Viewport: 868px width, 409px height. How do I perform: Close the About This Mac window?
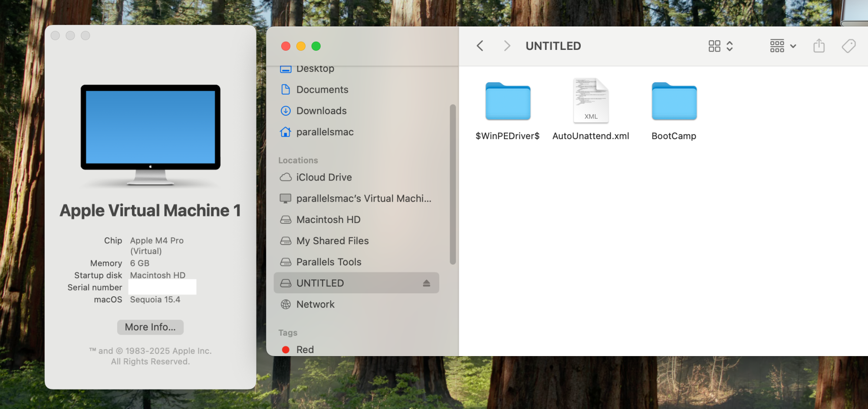(55, 36)
